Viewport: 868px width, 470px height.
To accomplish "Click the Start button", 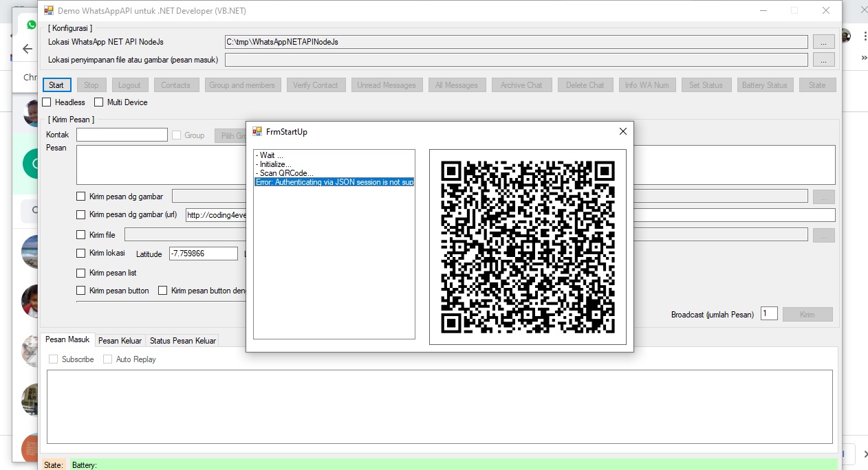I will [56, 85].
